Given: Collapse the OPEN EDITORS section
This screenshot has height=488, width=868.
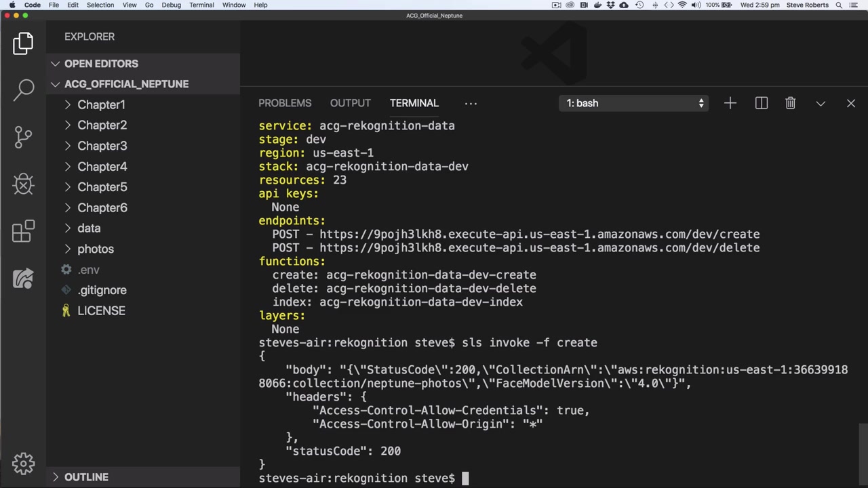Looking at the screenshot, I should pos(101,64).
